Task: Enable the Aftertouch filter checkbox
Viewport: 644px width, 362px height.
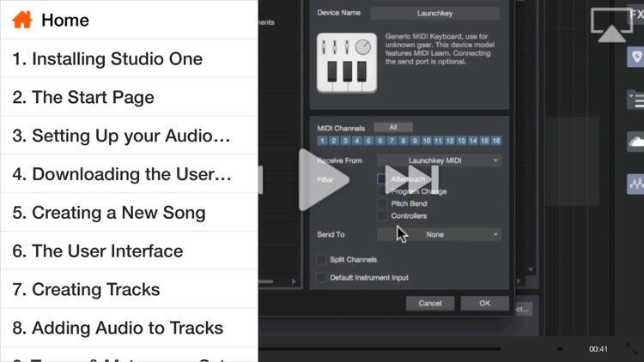Action: [x=382, y=179]
